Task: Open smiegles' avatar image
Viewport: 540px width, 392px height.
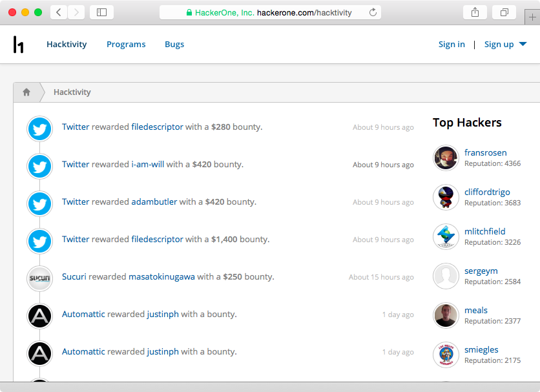Action: coord(446,355)
